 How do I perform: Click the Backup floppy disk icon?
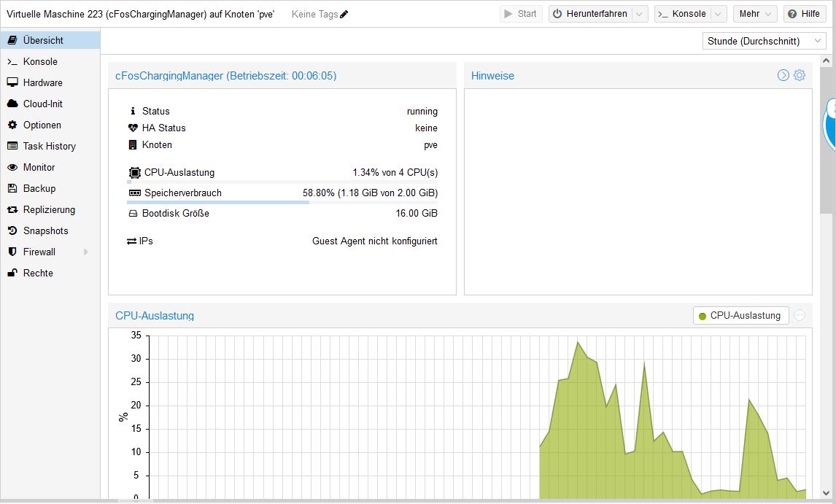coord(12,188)
